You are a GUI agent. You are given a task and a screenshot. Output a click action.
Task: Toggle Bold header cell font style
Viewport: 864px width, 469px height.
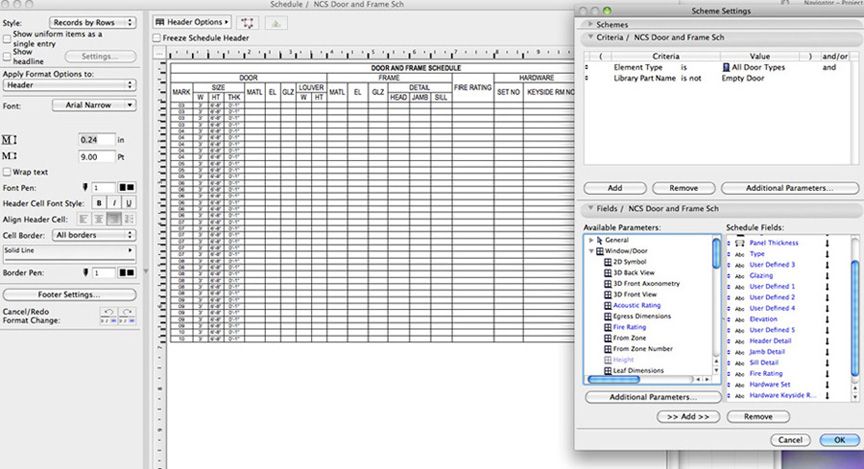point(99,203)
